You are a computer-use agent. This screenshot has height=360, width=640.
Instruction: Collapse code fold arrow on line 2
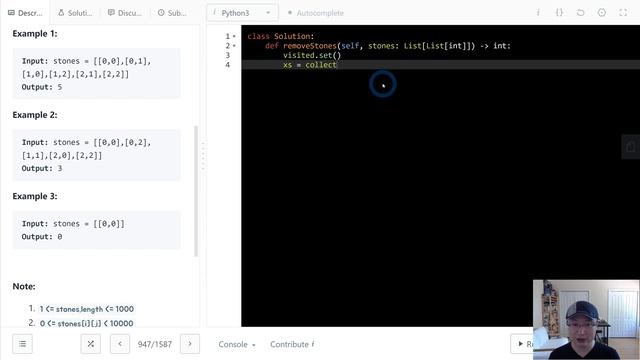[234, 46]
